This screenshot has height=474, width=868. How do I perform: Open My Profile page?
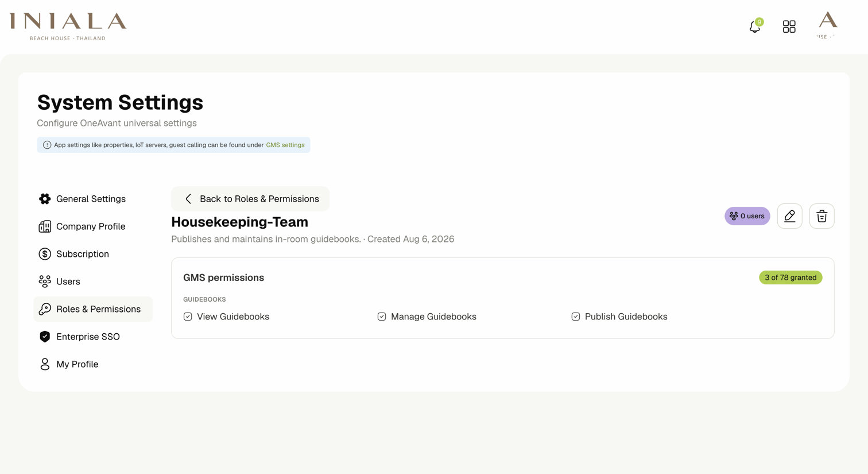tap(93, 364)
